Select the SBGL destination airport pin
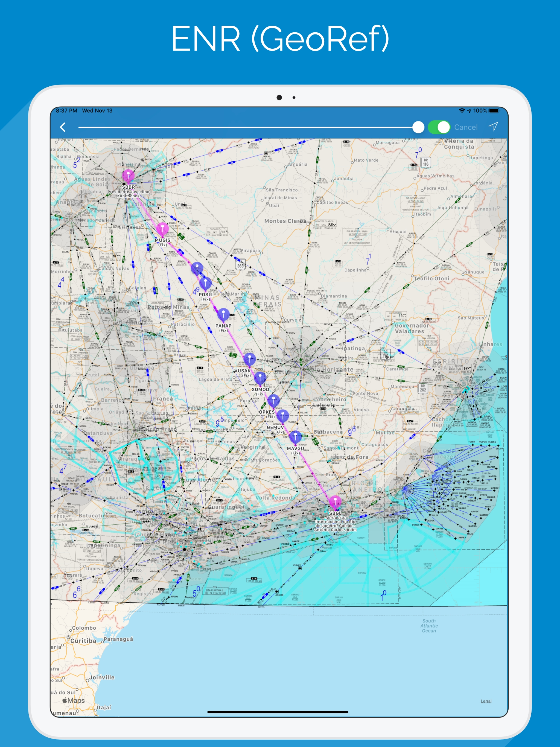The height and width of the screenshot is (747, 560). click(335, 501)
